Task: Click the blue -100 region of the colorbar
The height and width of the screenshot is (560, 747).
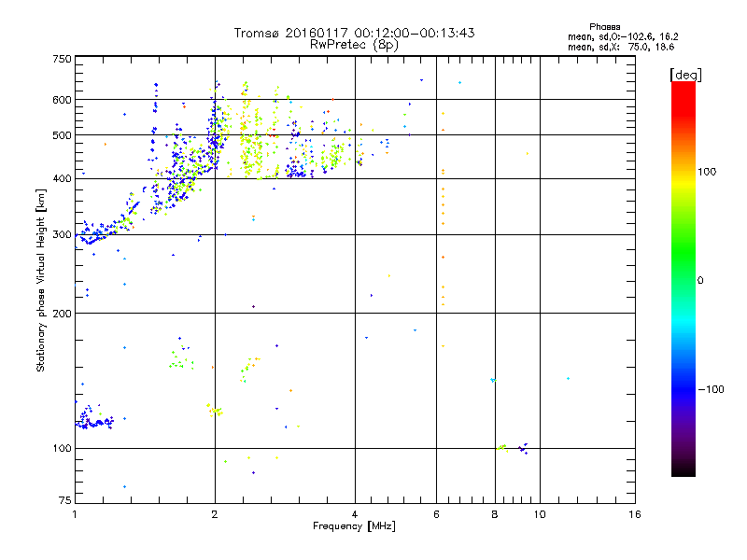Action: 684,388
